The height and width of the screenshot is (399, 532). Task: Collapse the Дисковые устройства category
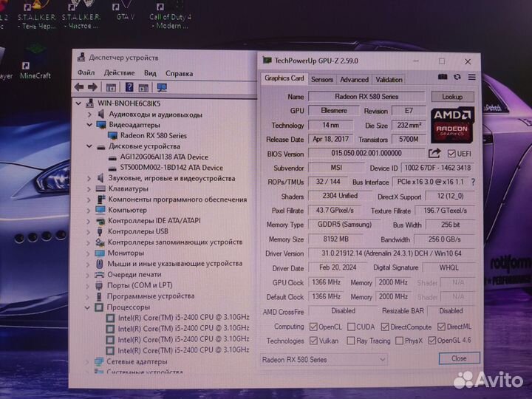coord(89,146)
